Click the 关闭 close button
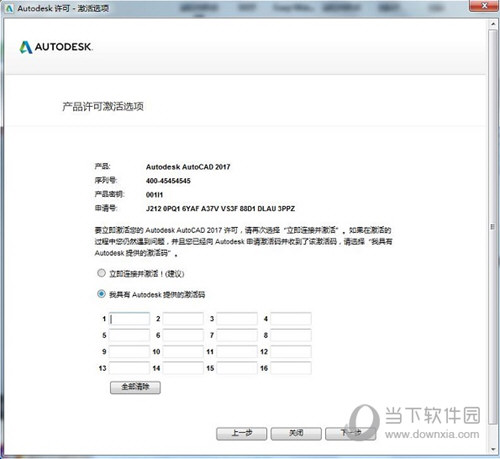This screenshot has width=500, height=459. (x=296, y=434)
